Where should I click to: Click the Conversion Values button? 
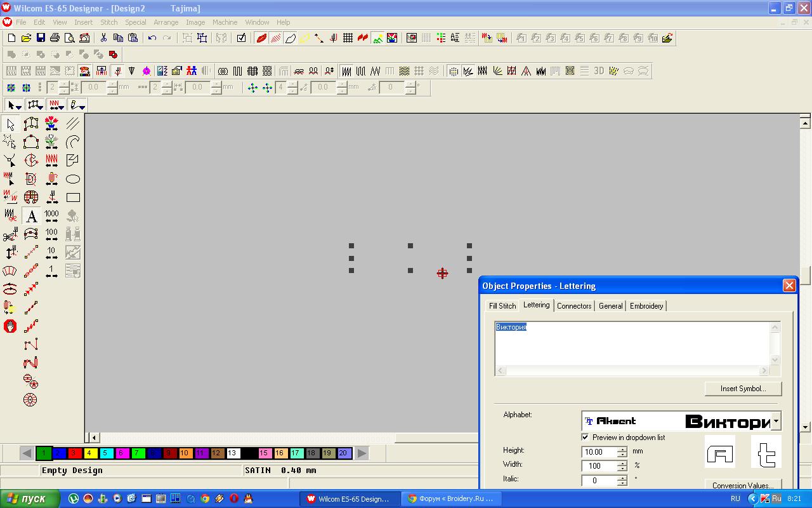click(742, 485)
